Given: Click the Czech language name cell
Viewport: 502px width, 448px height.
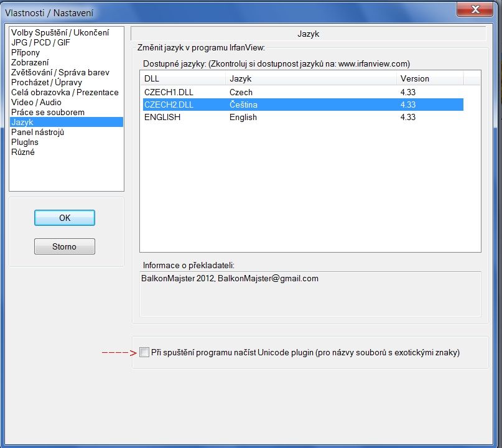Looking at the screenshot, I should (x=241, y=92).
